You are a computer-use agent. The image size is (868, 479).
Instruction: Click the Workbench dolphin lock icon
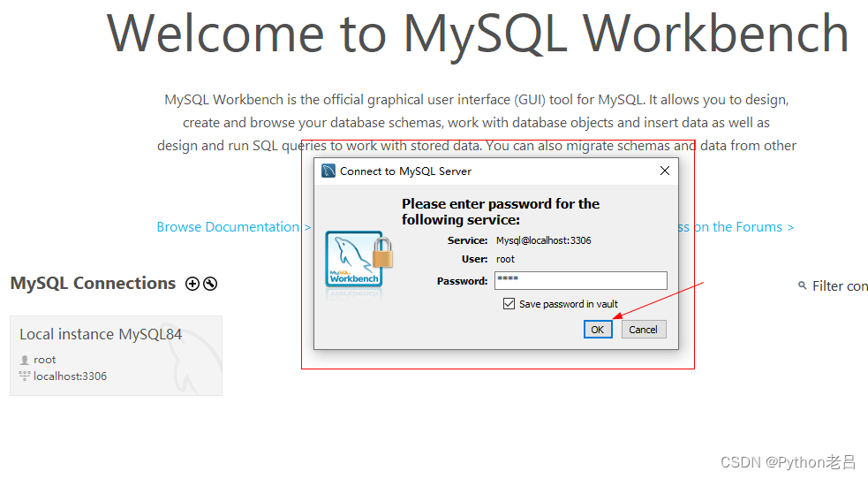(359, 260)
